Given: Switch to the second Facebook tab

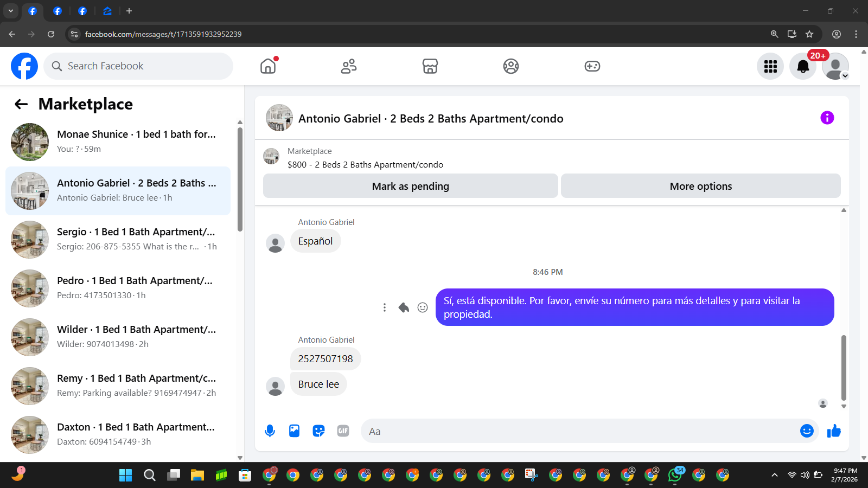Looking at the screenshot, I should [58, 11].
